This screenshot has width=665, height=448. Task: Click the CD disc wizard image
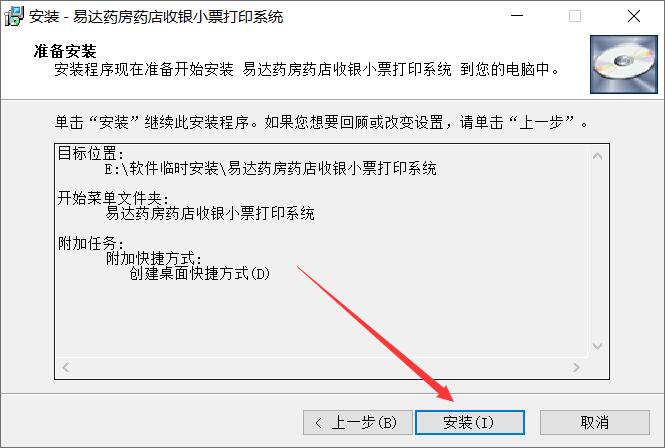click(x=623, y=64)
